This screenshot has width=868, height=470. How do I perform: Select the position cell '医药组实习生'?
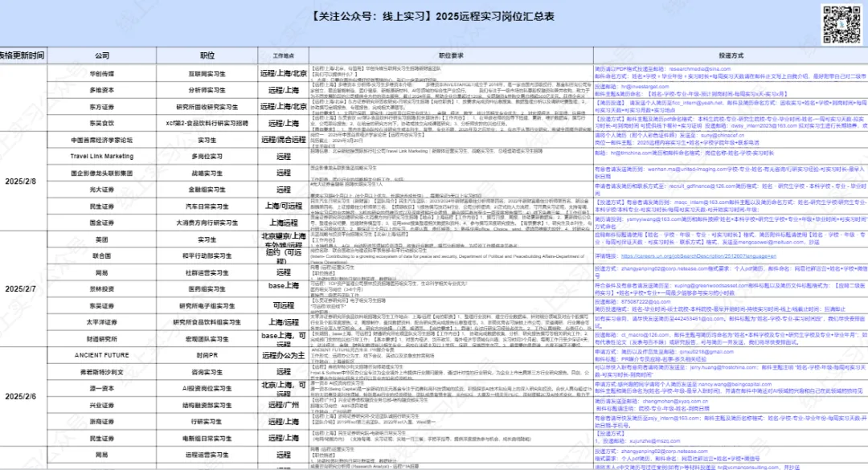(207, 289)
